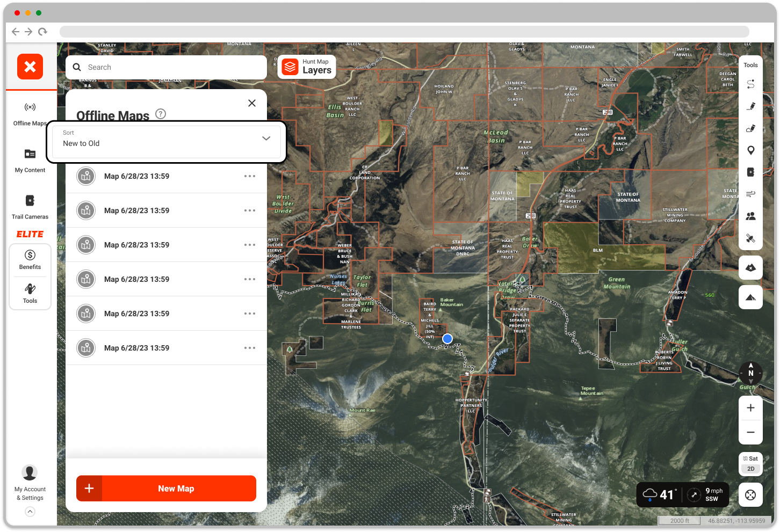Click the browser address bar
Viewport: 780px width, 532px height.
coord(404,32)
